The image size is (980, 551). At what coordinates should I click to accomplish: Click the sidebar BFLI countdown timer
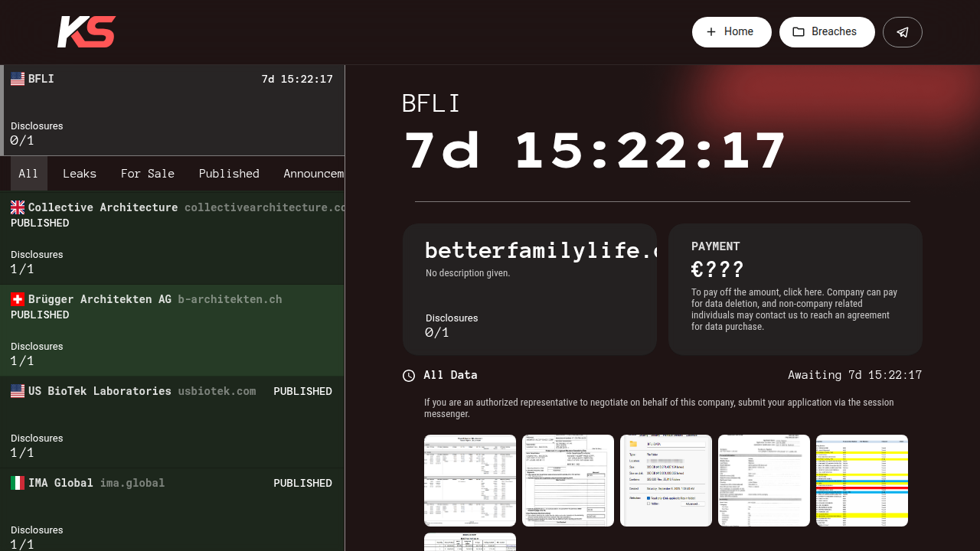(297, 79)
